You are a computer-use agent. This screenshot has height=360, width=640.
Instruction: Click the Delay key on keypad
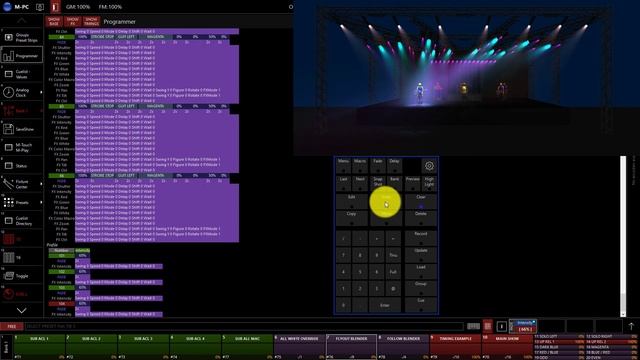[394, 166]
